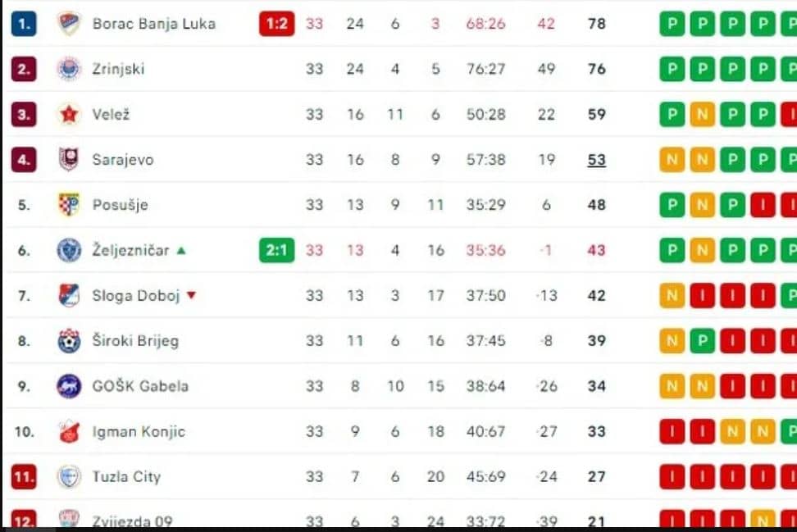
Task: Click the Sarajevo club crest
Action: 69,160
